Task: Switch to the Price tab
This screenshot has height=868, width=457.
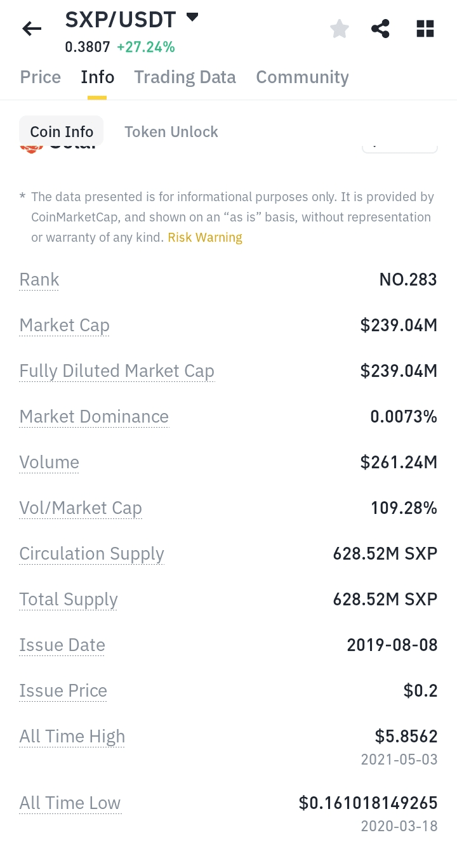Action: tap(41, 77)
